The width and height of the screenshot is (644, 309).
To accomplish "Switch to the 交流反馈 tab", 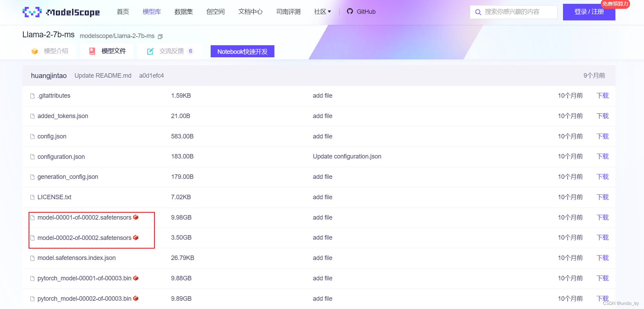I will coord(170,51).
